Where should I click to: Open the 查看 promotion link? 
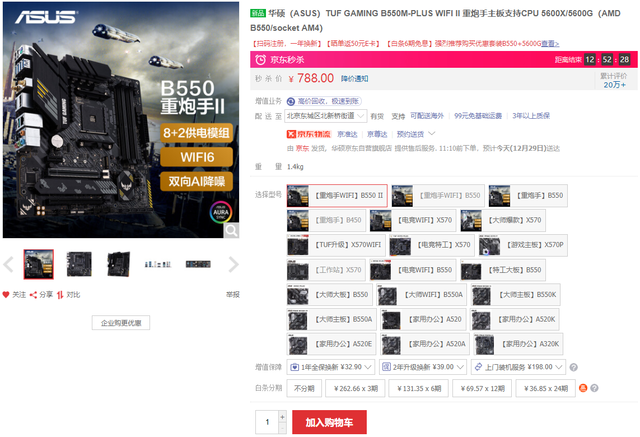pyautogui.click(x=550, y=44)
